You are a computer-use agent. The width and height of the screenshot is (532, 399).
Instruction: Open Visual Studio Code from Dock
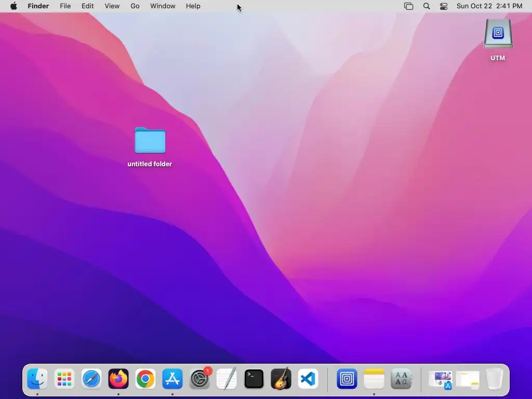308,379
